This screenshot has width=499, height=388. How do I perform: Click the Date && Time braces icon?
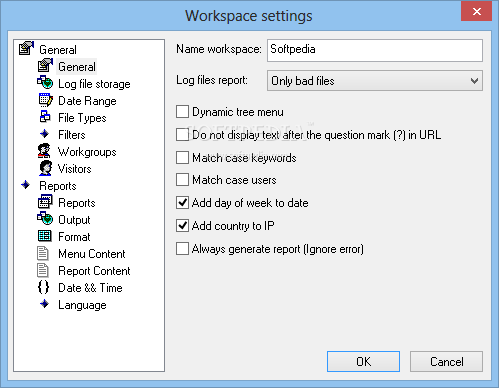(x=43, y=287)
